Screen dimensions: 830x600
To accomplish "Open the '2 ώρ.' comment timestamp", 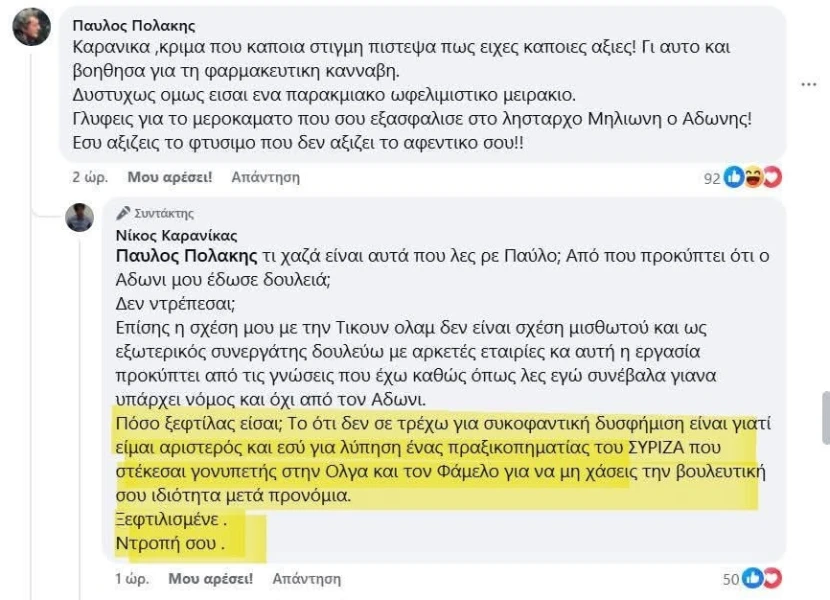I will [x=89, y=177].
